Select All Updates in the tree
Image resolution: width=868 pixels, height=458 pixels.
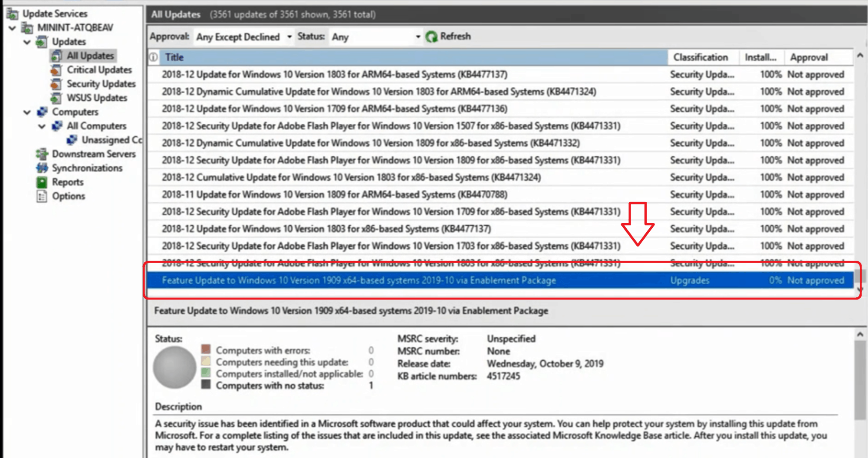90,56
